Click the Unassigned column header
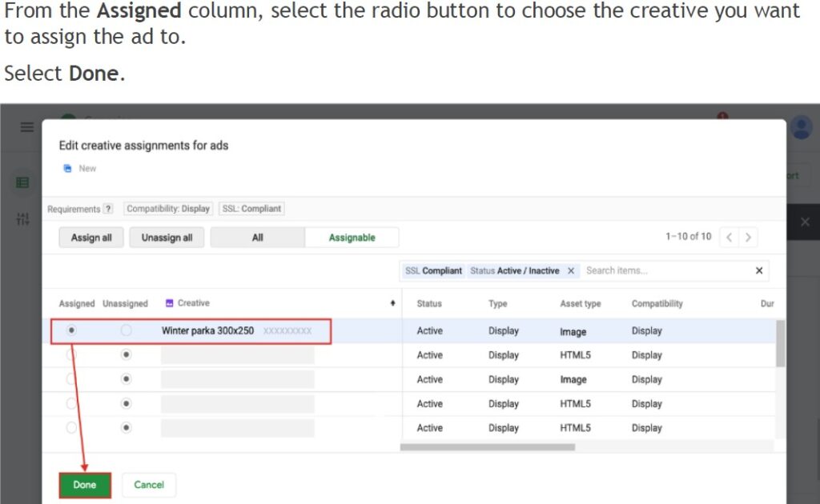 [126, 303]
